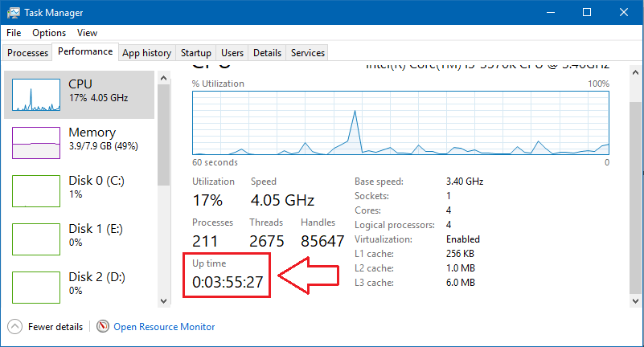Click the 4.05 GHz speed value

pyautogui.click(x=282, y=201)
